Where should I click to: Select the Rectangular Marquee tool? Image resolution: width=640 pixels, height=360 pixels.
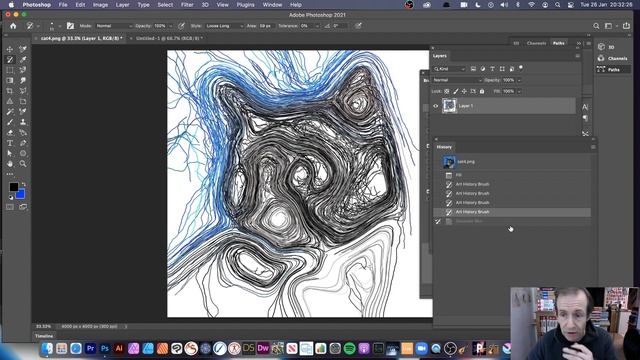pyautogui.click(x=10, y=70)
